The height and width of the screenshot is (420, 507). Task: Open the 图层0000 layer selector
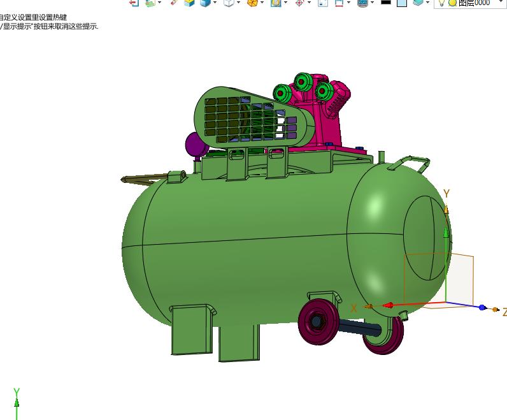click(470, 3)
